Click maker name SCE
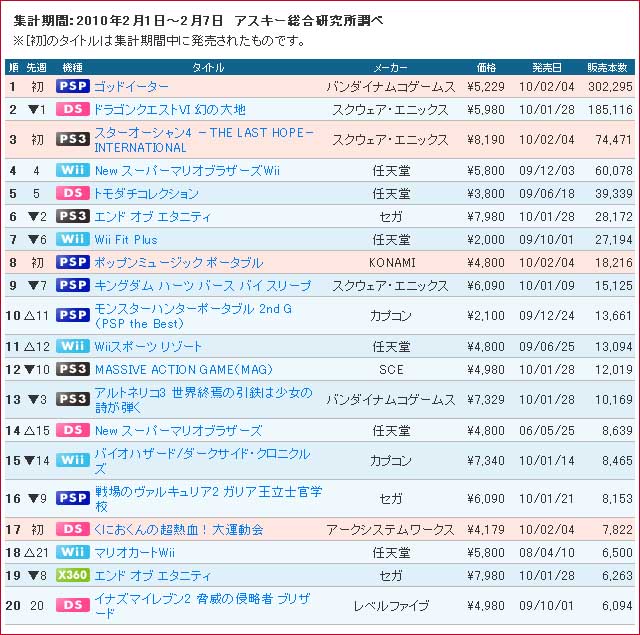This screenshot has height=635, width=640. pos(391,369)
